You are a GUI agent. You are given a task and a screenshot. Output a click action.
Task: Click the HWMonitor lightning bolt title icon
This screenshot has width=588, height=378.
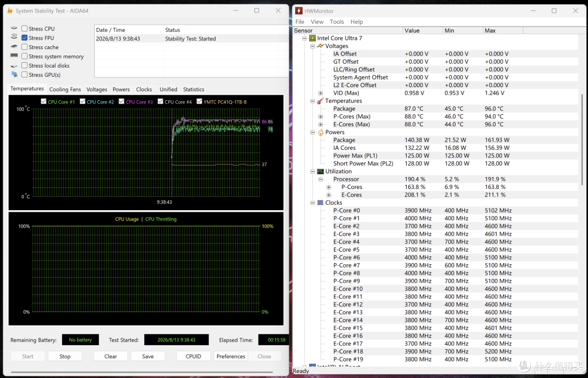[x=299, y=11]
